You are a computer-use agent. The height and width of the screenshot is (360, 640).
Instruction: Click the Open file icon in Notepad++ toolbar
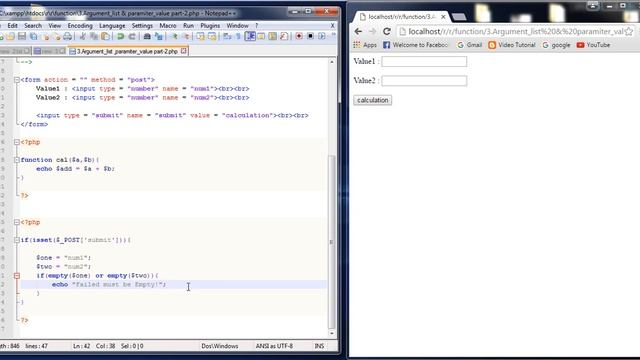click(x=10, y=37)
